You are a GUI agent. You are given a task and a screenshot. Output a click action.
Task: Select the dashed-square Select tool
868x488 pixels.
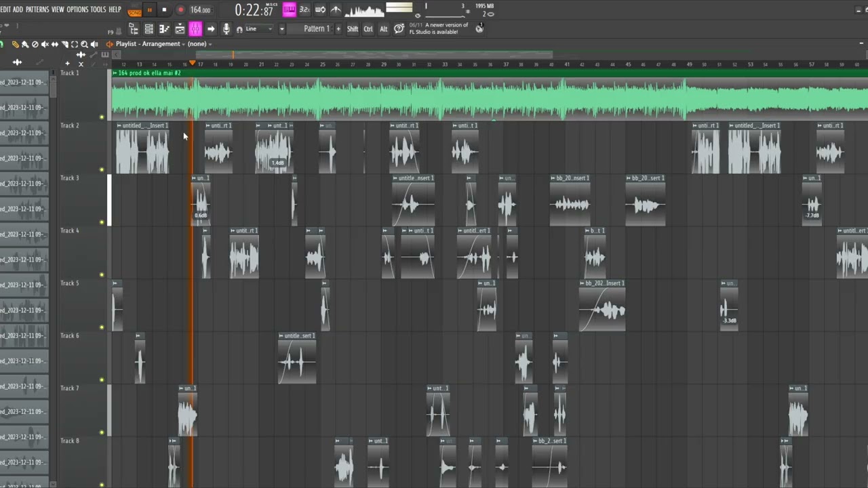[75, 45]
